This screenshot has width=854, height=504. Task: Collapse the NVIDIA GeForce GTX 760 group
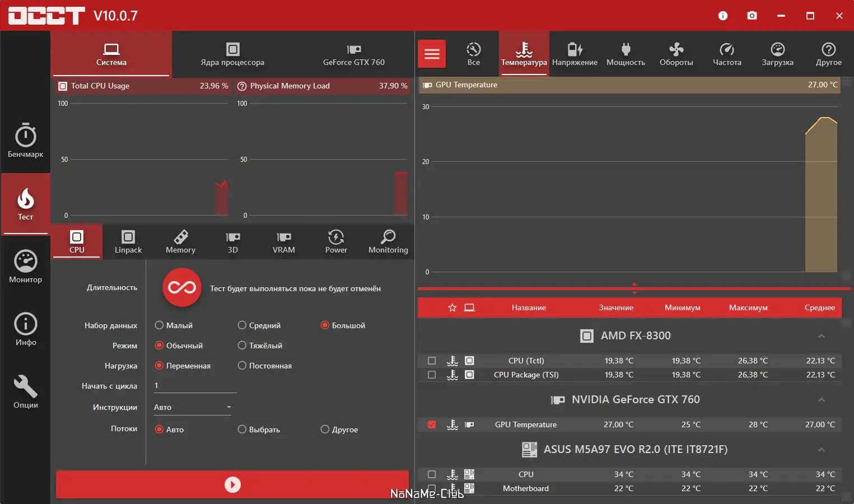pos(822,400)
